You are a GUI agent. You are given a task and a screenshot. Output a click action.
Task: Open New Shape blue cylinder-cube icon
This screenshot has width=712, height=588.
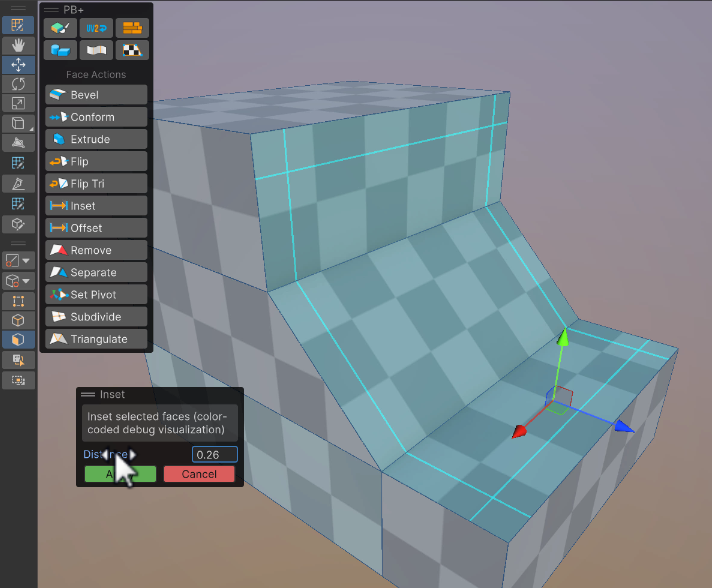tap(60, 50)
